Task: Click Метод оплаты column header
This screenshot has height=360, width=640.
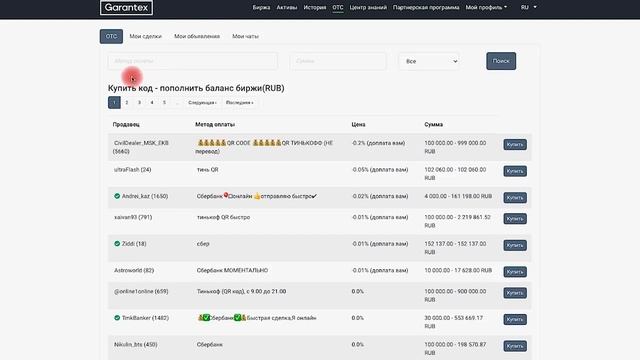Action: coord(215,124)
